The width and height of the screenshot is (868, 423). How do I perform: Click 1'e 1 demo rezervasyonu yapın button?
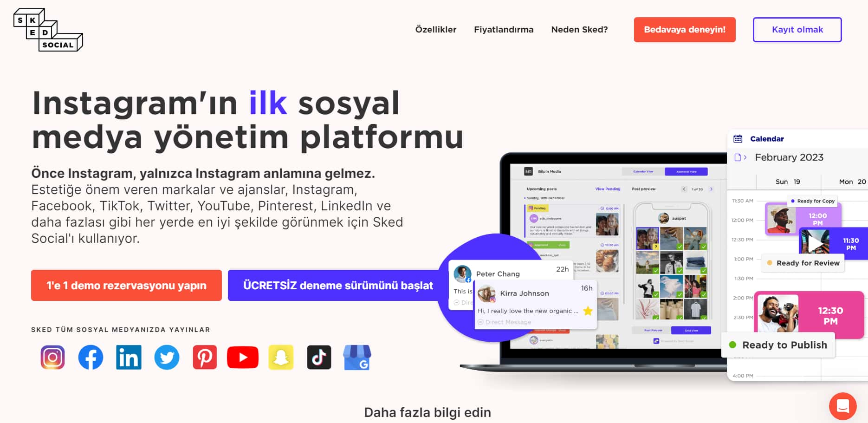(x=126, y=286)
